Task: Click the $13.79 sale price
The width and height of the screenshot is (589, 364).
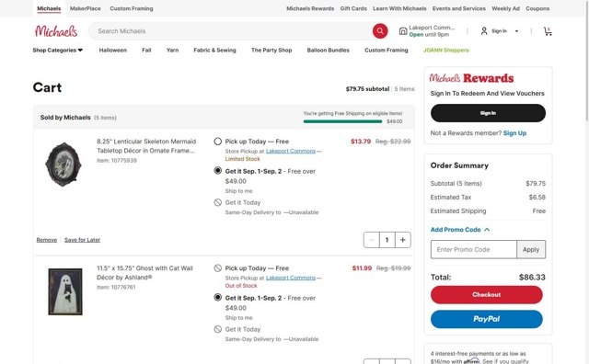Action: point(361,142)
